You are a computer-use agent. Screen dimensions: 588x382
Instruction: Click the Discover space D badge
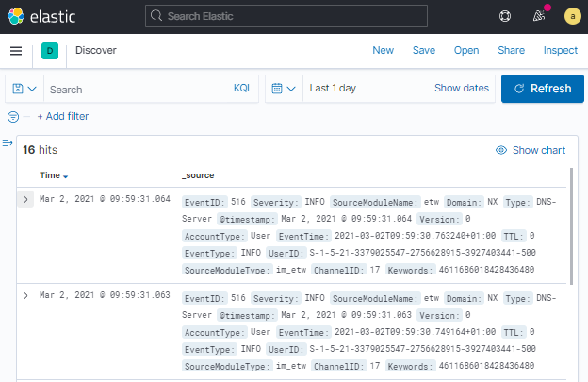(x=50, y=51)
